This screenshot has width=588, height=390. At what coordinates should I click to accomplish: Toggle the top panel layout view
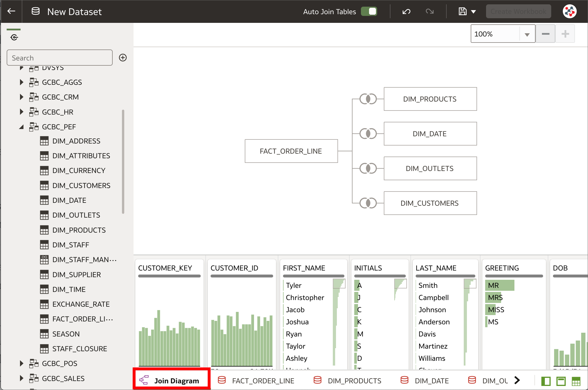coord(561,381)
